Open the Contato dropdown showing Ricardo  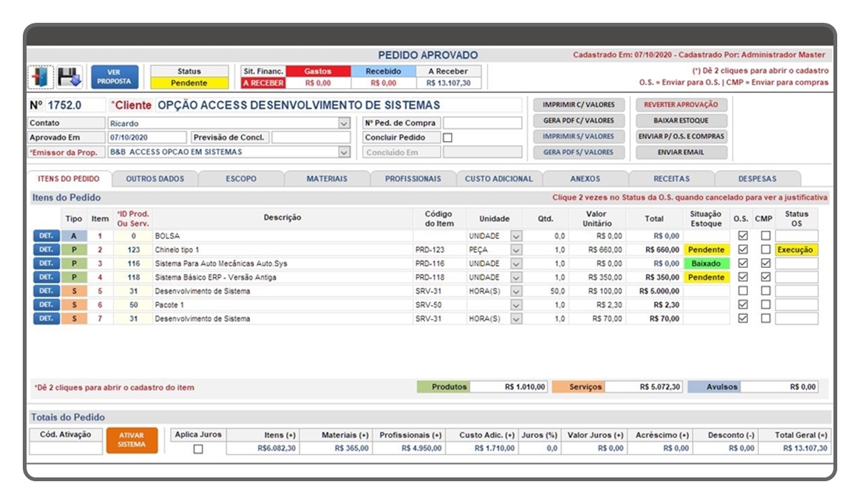[344, 124]
